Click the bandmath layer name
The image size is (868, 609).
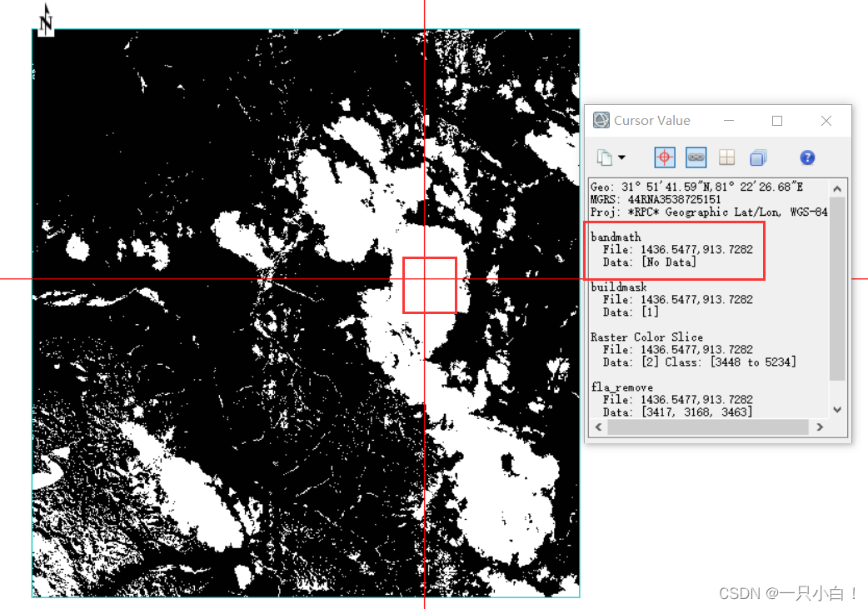click(x=616, y=237)
